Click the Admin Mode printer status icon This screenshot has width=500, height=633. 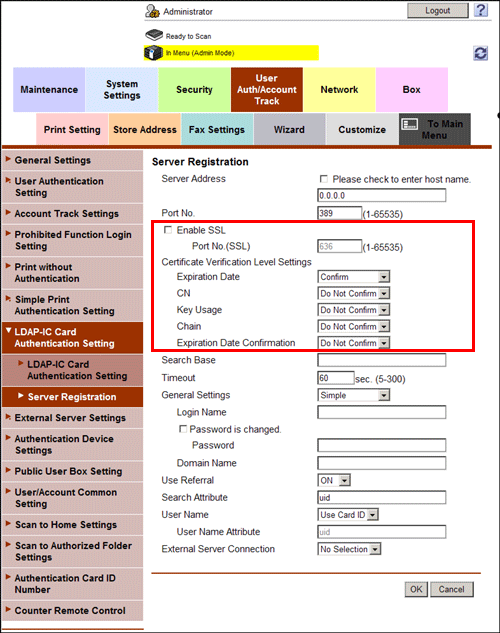pos(153,53)
